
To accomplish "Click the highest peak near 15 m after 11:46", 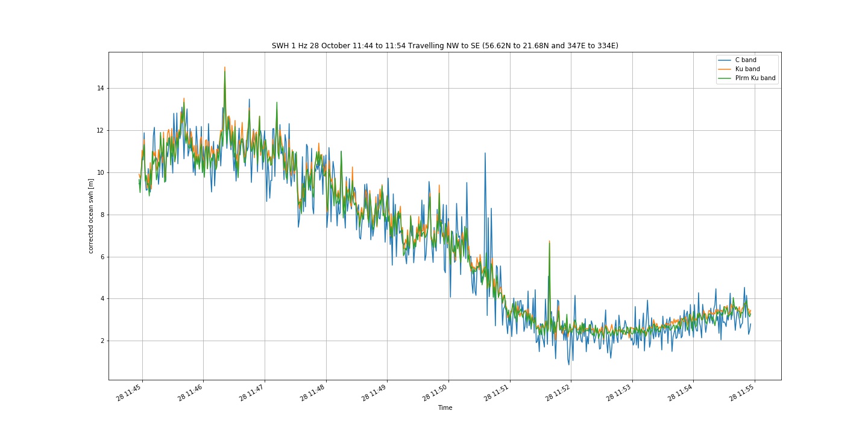I will coord(225,69).
